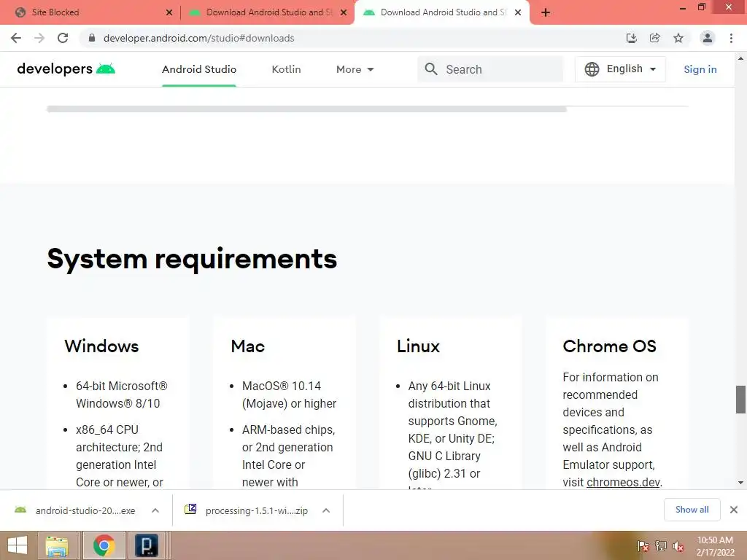Screen dimensions: 747x560
Task: Open Processing app in taskbar
Action: click(146, 545)
